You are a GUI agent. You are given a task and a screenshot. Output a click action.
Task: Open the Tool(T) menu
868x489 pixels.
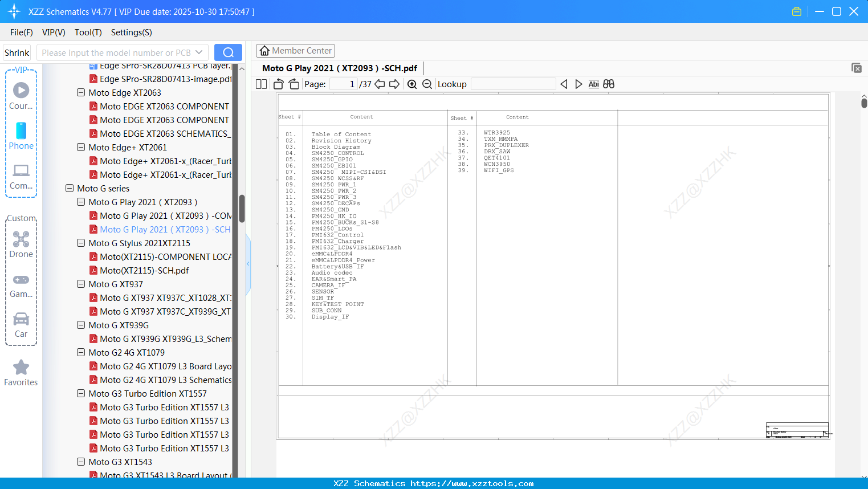coord(88,32)
